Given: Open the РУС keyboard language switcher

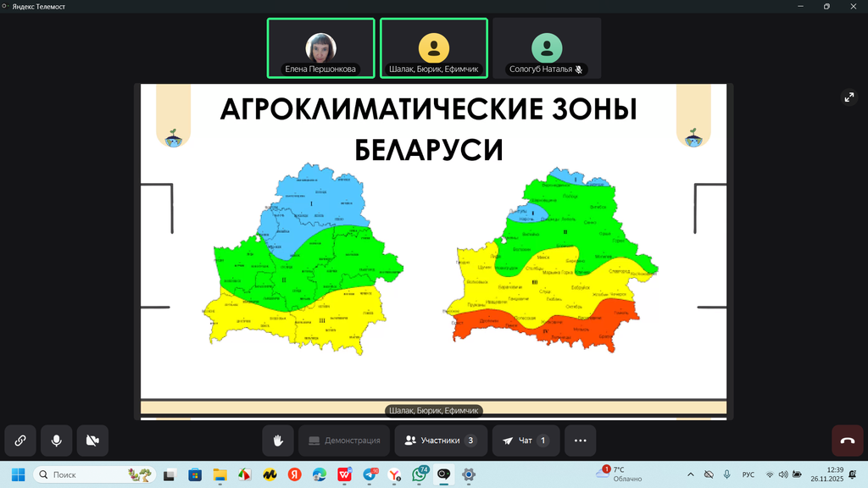Looking at the screenshot, I should (748, 474).
